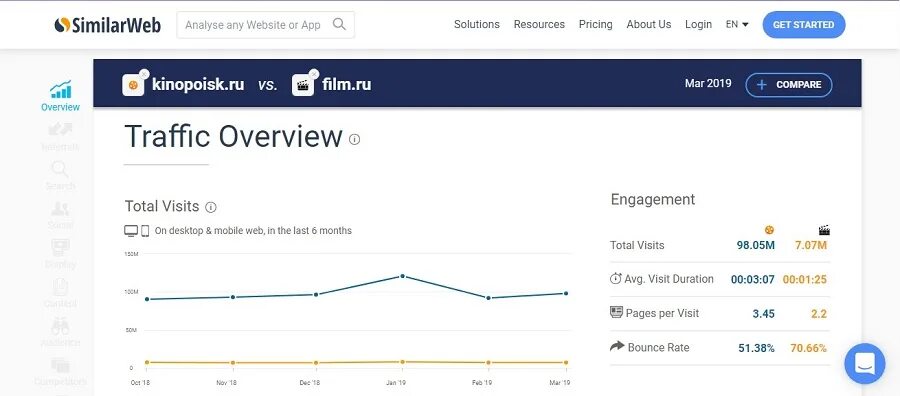
Task: Click the GET STARTED button
Action: [804, 25]
